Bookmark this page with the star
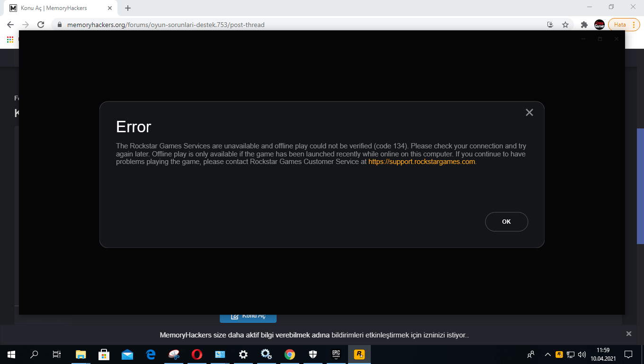Viewport: 644px width, 364px height. pyautogui.click(x=565, y=25)
